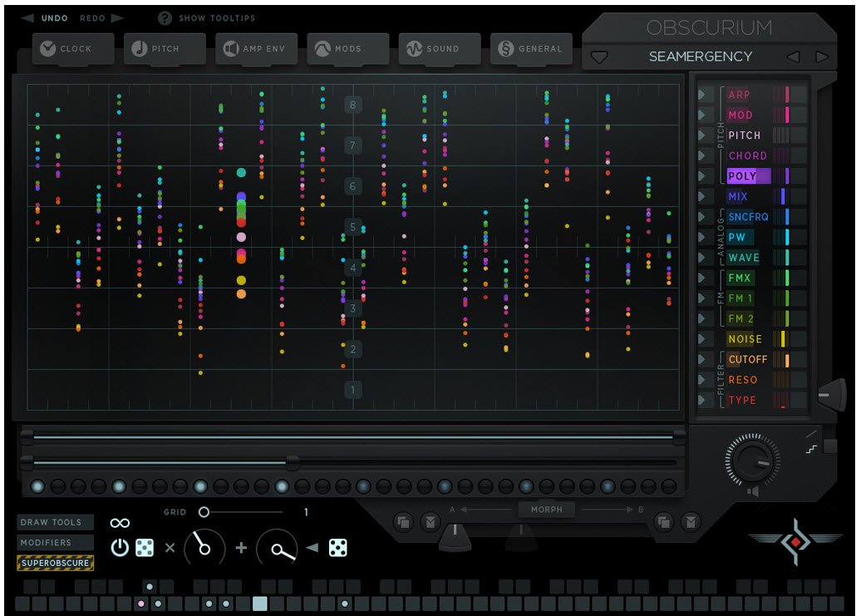856x616 pixels.
Task: Click the paste icon on morph side B
Action: [691, 523]
